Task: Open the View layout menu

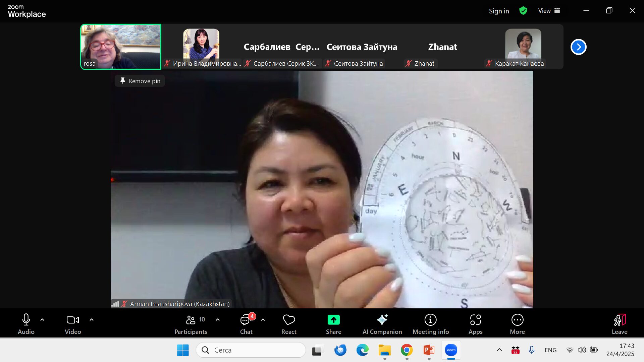Action: 549,11
